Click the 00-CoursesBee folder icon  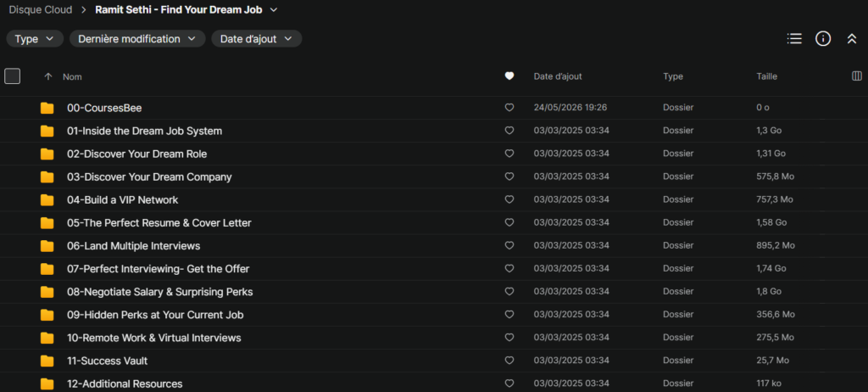(47, 108)
